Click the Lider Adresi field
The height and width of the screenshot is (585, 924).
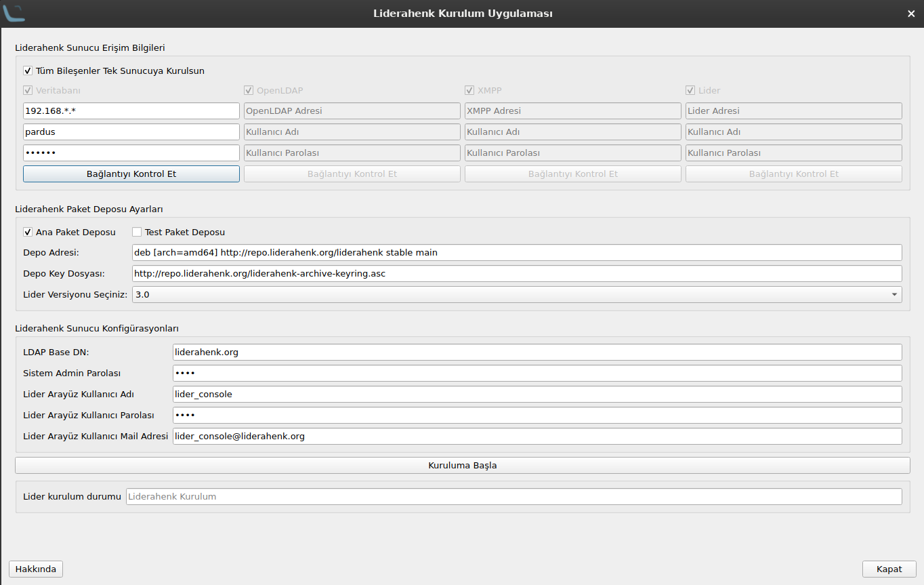click(x=794, y=110)
